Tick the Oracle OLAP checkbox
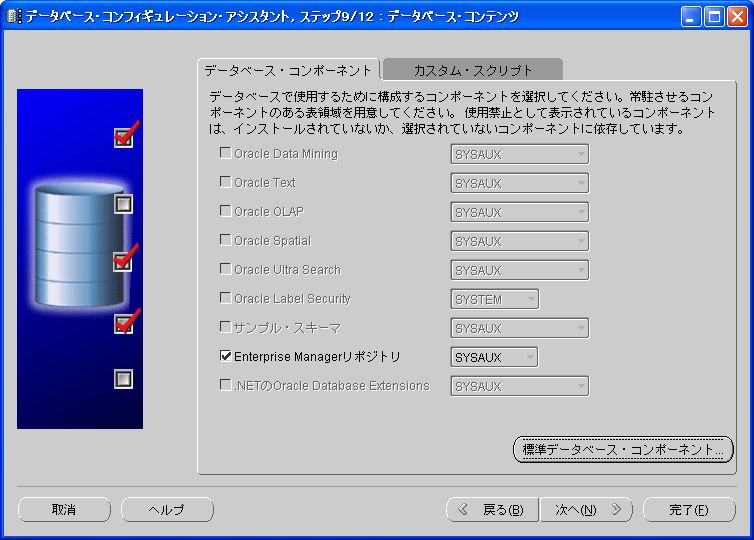The image size is (754, 540). coord(225,211)
